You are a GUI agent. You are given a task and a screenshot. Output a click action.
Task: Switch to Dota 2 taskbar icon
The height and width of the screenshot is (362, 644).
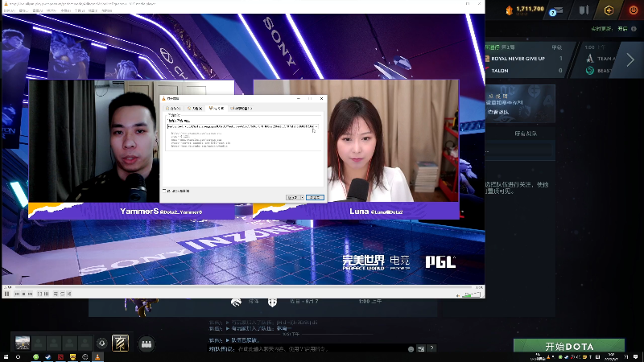tap(60, 357)
